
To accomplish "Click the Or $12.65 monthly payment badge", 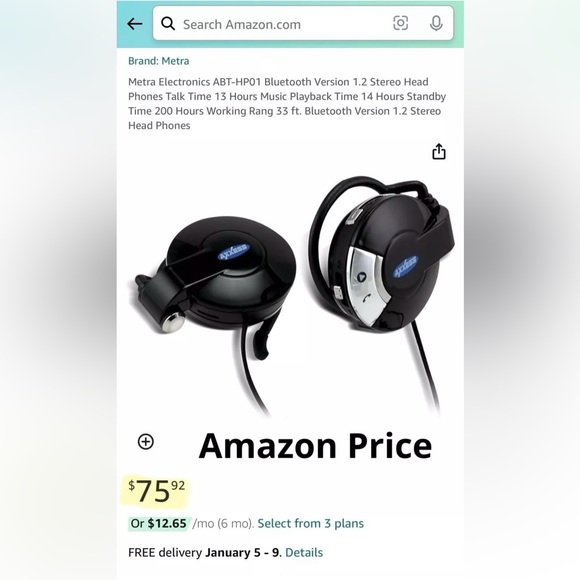I will 159,523.
